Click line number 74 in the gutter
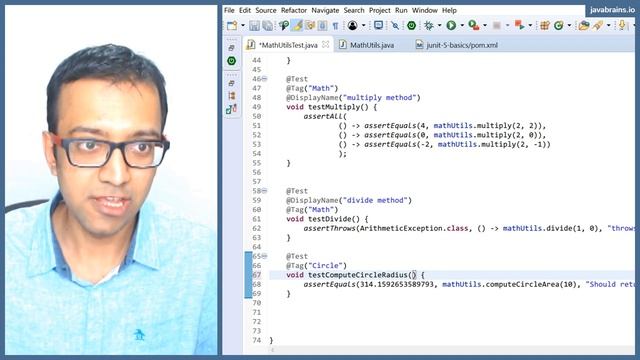The height and width of the screenshot is (360, 640). coord(256,340)
